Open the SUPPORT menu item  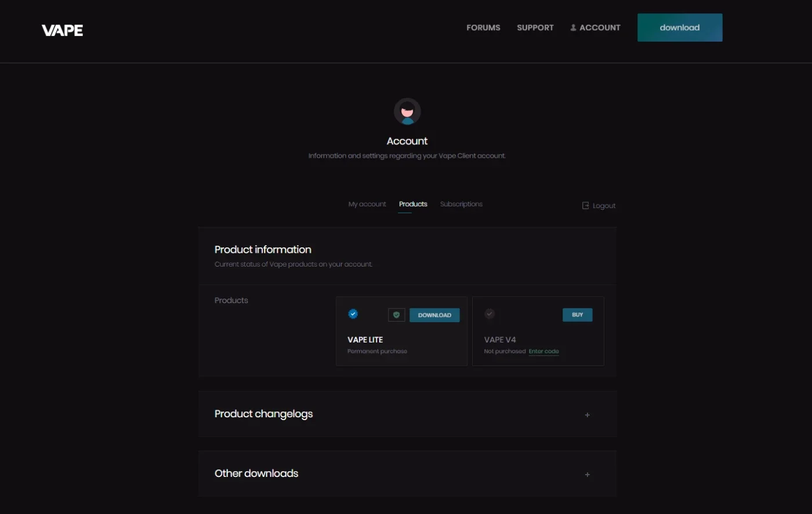pyautogui.click(x=535, y=28)
